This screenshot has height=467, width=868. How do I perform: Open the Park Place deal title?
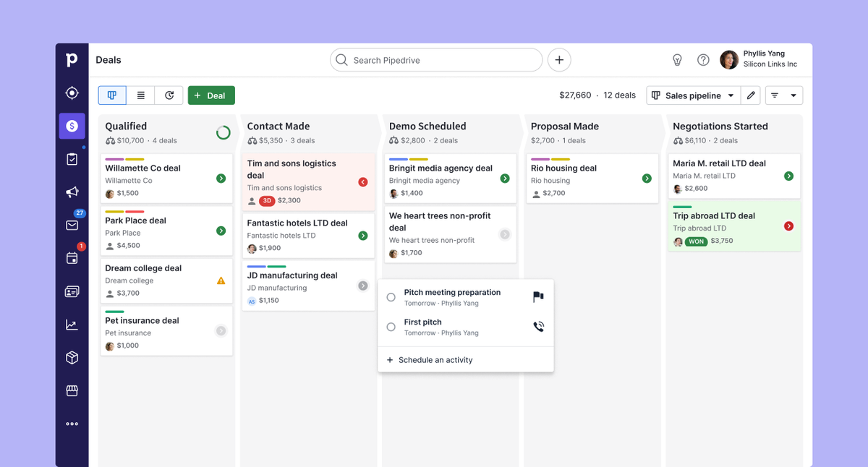pos(135,220)
